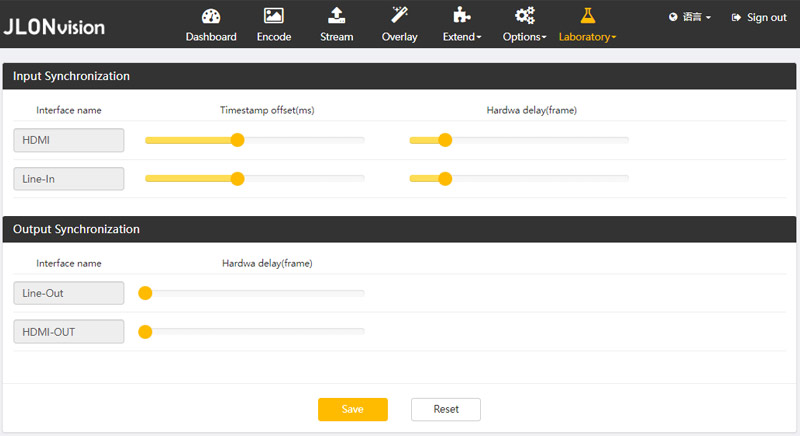Screen dimensions: 800x436
Task: Click the Extend puzzle piece icon
Action: [x=462, y=15]
